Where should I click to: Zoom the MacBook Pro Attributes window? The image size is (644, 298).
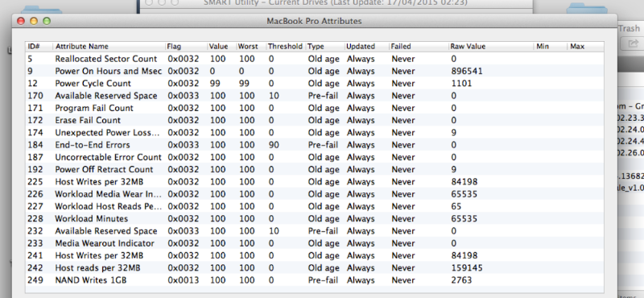coord(47,21)
